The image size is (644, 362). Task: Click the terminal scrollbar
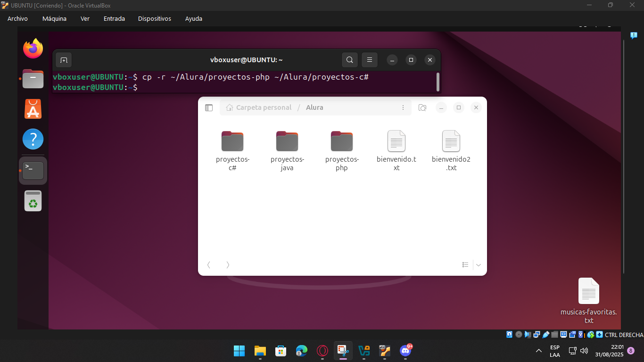click(438, 82)
